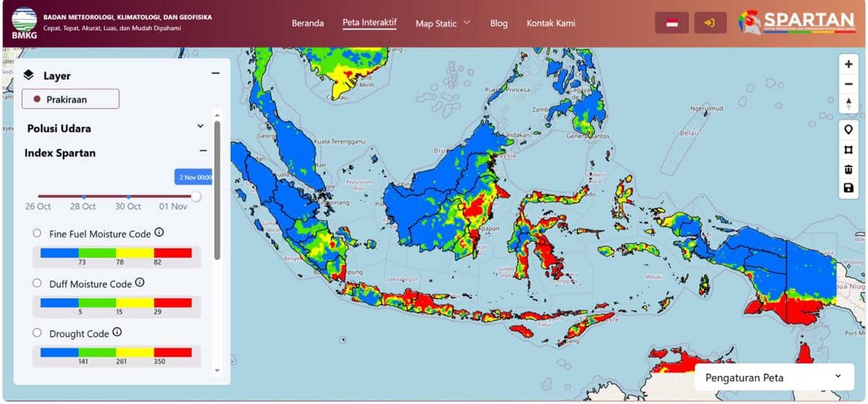Image resolution: width=868 pixels, height=404 pixels.
Task: Select the polygon draw tool
Action: [848, 150]
